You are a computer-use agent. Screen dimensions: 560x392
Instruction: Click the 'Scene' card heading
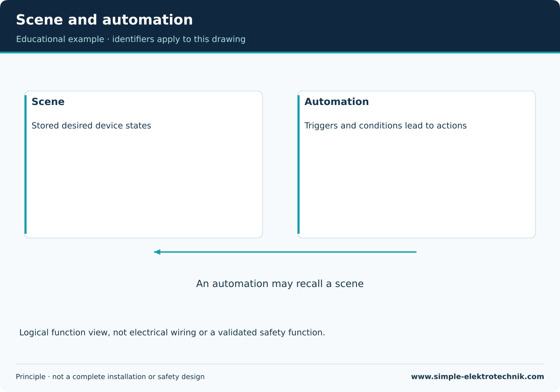(48, 102)
